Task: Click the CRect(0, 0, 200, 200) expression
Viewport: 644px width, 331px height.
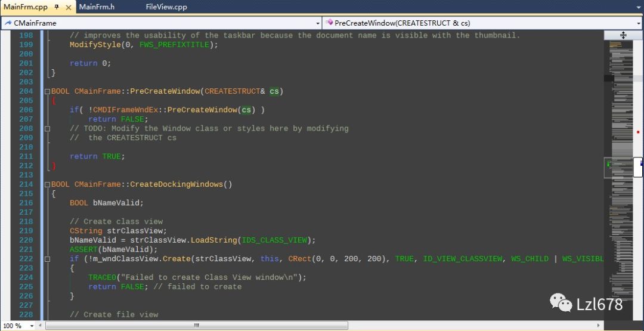Action: coord(339,259)
